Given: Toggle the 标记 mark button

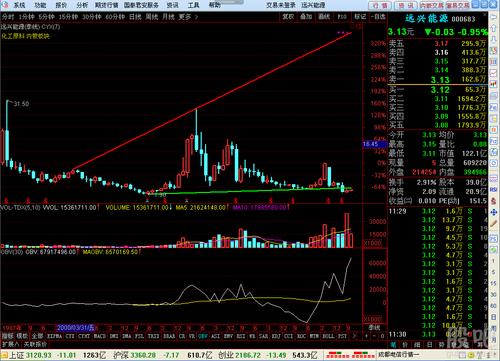Looking at the screenshot, I should pyautogui.click(x=360, y=16).
